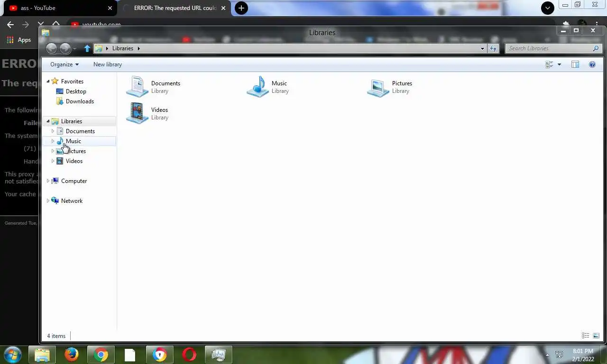Open a new Chrome tab with plus button
Viewport: 607px width, 364px height.
pos(241,8)
